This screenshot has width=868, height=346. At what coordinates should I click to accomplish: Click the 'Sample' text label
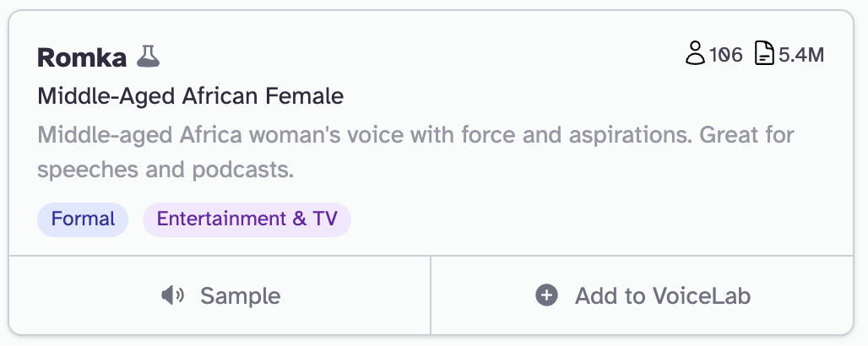coord(240,296)
